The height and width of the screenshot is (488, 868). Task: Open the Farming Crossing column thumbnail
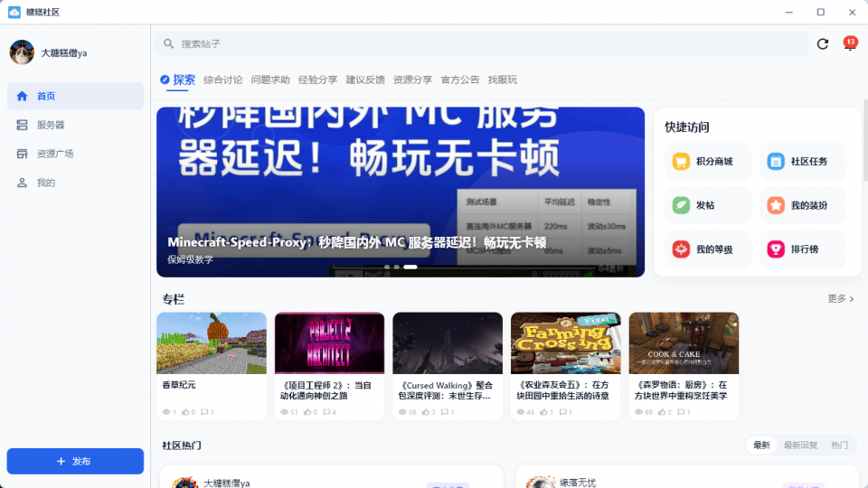pos(566,343)
